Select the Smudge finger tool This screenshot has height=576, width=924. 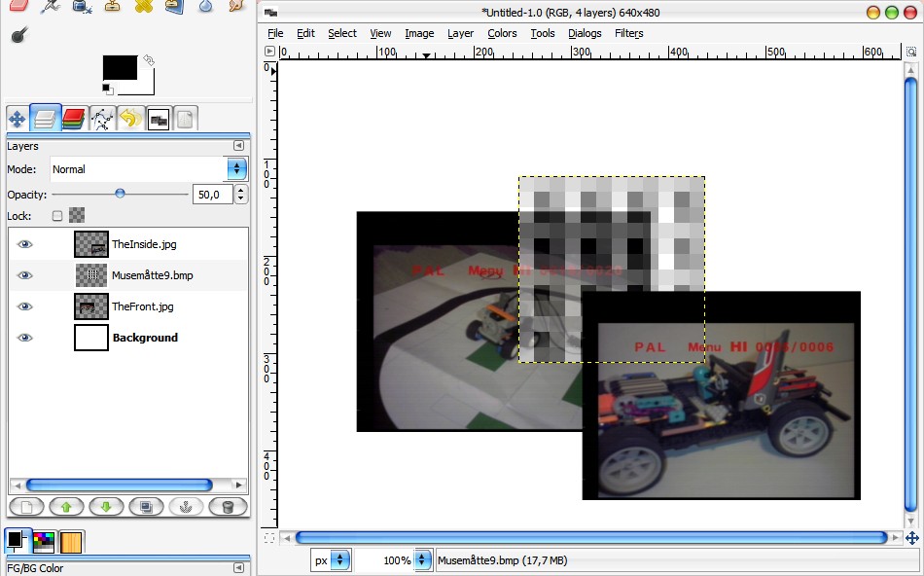236,6
